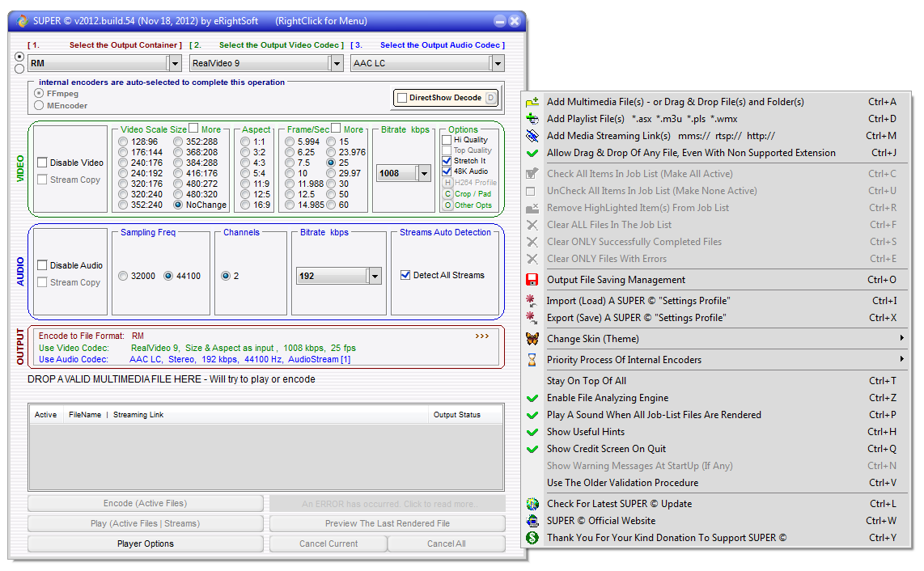Screen dimensions: 924x571
Task: Check the Disable Audio box
Action: point(42,266)
